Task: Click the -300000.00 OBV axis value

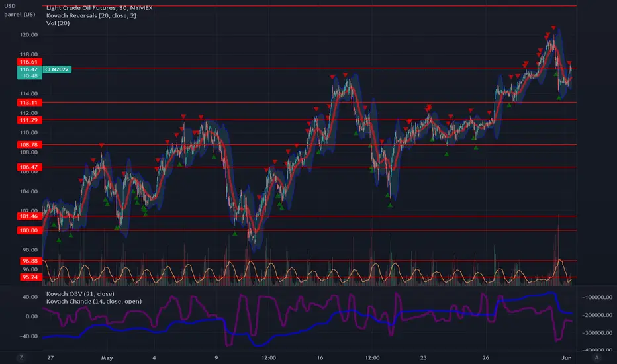Action: click(x=597, y=332)
